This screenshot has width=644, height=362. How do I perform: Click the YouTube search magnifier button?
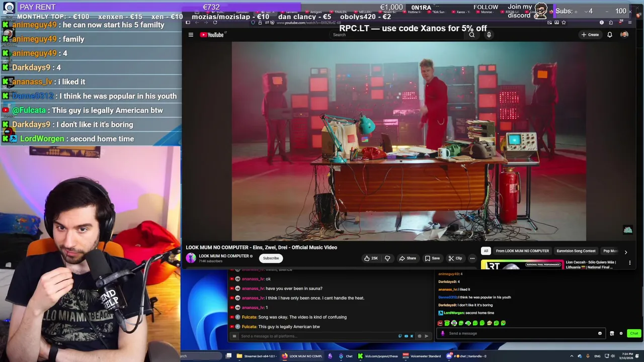pyautogui.click(x=471, y=35)
